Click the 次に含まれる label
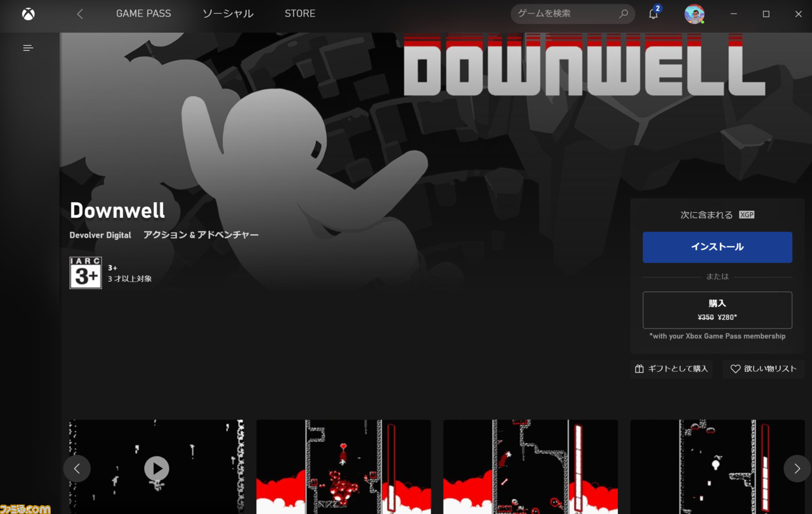 tap(707, 215)
